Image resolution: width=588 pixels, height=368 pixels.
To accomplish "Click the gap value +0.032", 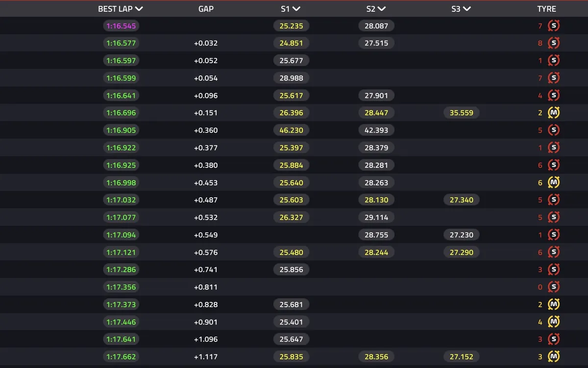I will coord(206,43).
